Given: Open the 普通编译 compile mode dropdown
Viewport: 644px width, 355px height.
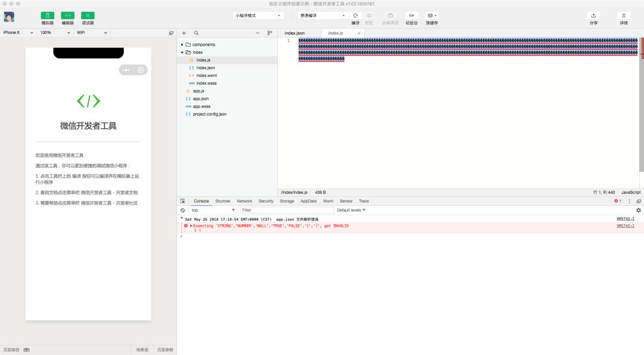Looking at the screenshot, I should 323,16.
